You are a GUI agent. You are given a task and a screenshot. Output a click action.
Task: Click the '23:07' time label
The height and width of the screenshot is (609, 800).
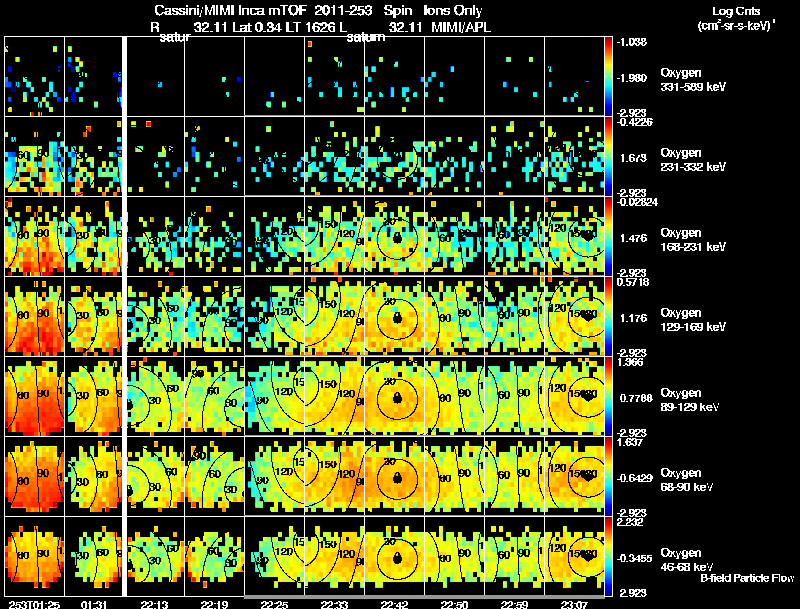click(x=574, y=604)
